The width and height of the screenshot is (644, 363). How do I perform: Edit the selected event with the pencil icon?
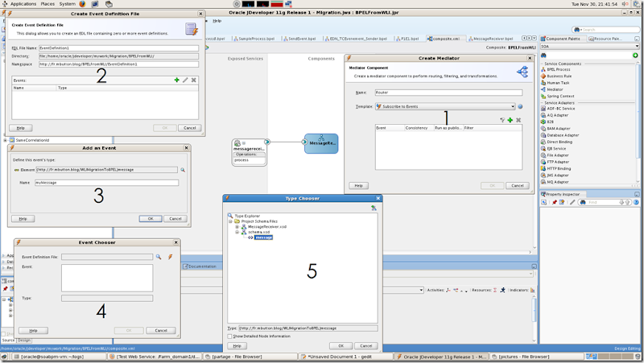(185, 80)
